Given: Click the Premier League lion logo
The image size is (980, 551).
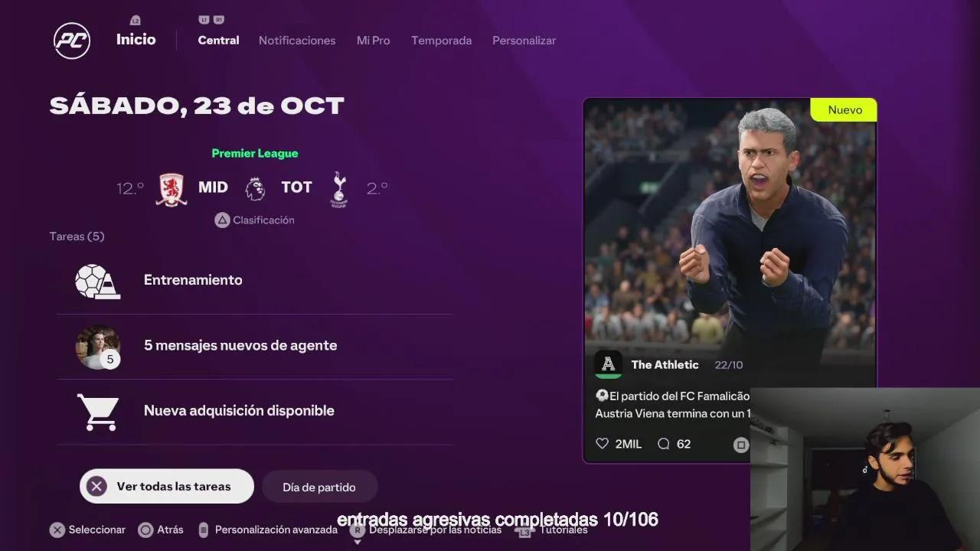Looking at the screenshot, I should tap(255, 188).
